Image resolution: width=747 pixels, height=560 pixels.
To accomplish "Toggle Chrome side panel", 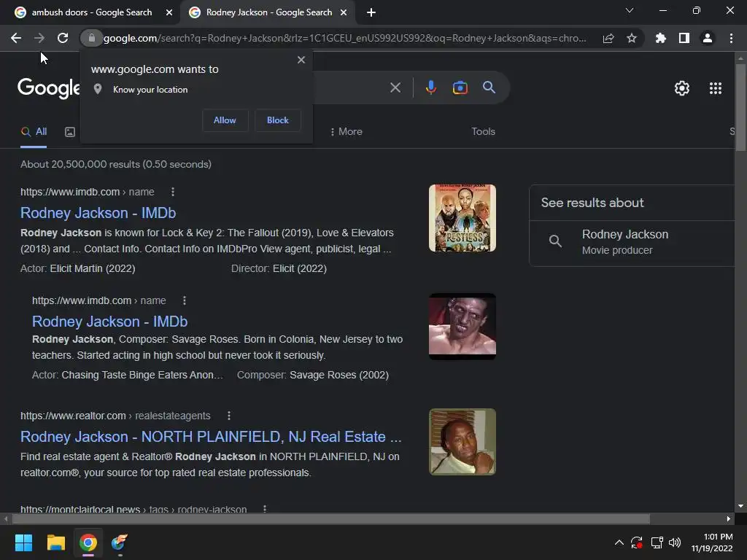I will coord(684,38).
